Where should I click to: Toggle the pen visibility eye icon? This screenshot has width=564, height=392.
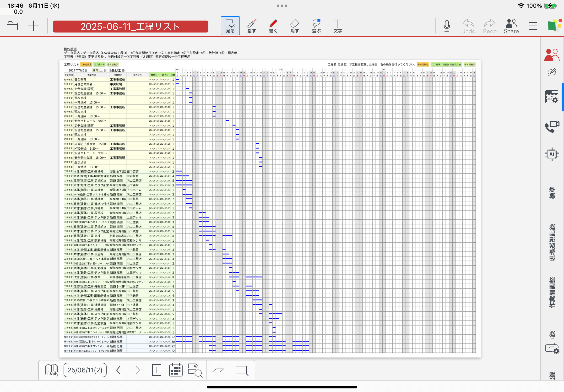[x=552, y=72]
